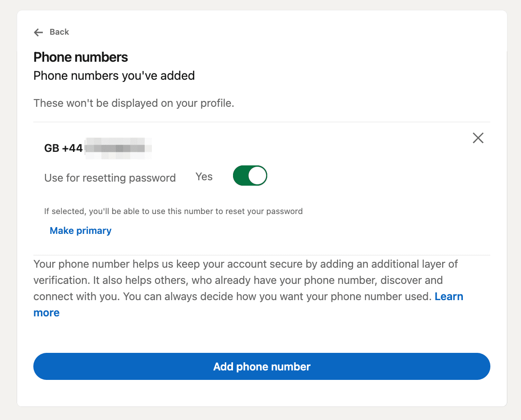
Task: Click the Back text label
Action: click(x=59, y=32)
